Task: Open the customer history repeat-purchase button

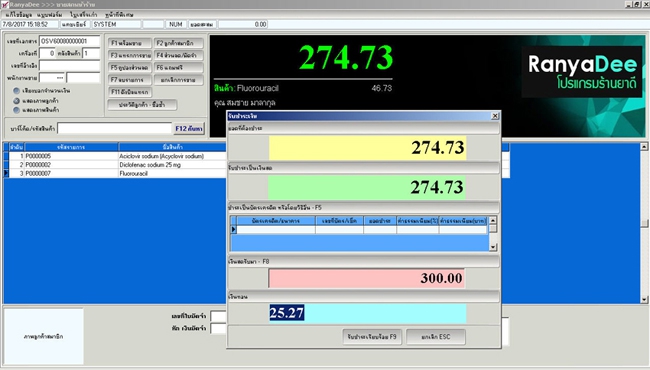Action: click(142, 105)
